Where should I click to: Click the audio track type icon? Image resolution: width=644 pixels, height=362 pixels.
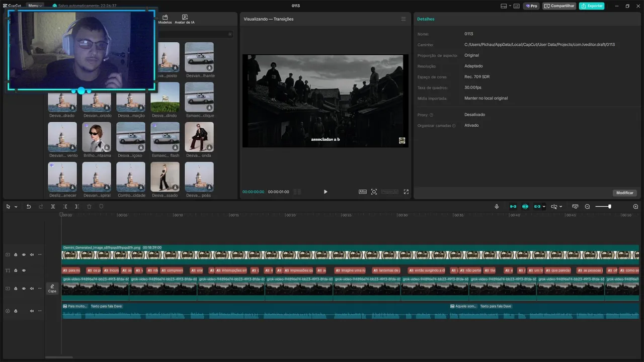(8, 311)
